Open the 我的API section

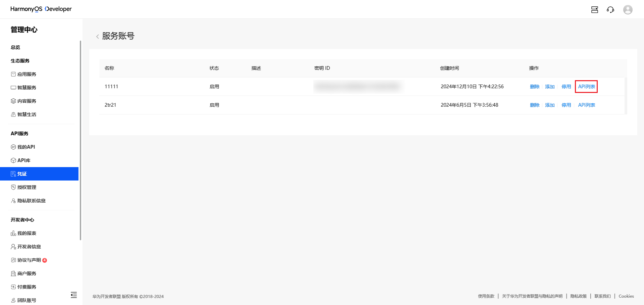click(26, 147)
